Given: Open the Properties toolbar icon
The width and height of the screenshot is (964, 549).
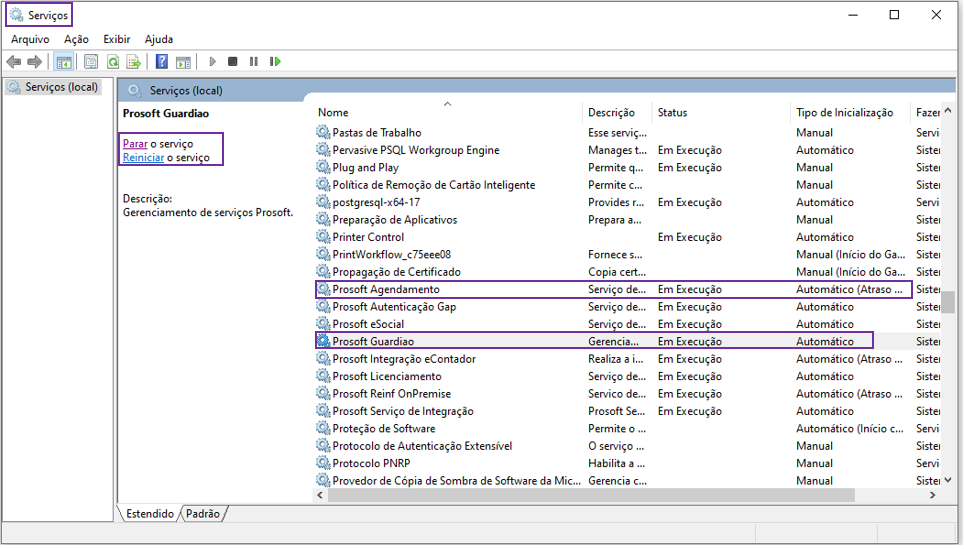Looking at the screenshot, I should pos(91,62).
